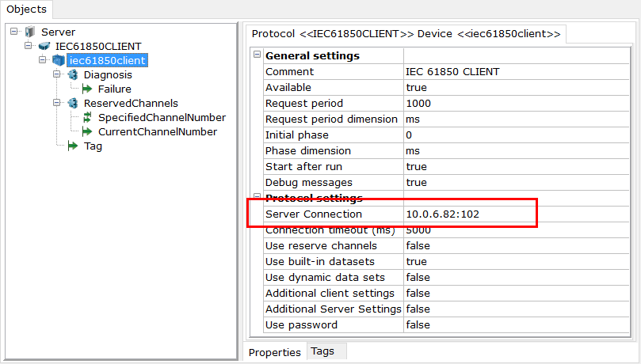Image resolution: width=641 pixels, height=364 pixels.
Task: Click the Failure green arrow icon
Action: (87, 89)
